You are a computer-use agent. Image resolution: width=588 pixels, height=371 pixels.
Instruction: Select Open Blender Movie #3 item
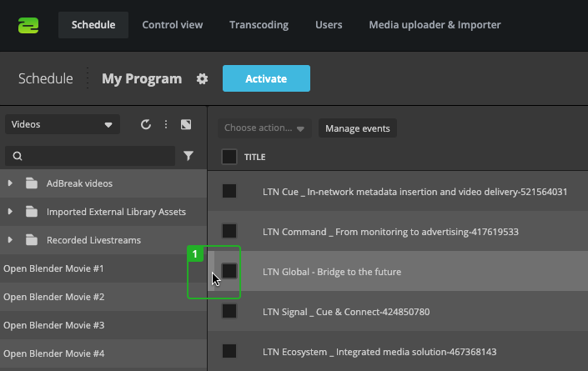pyautogui.click(x=54, y=325)
